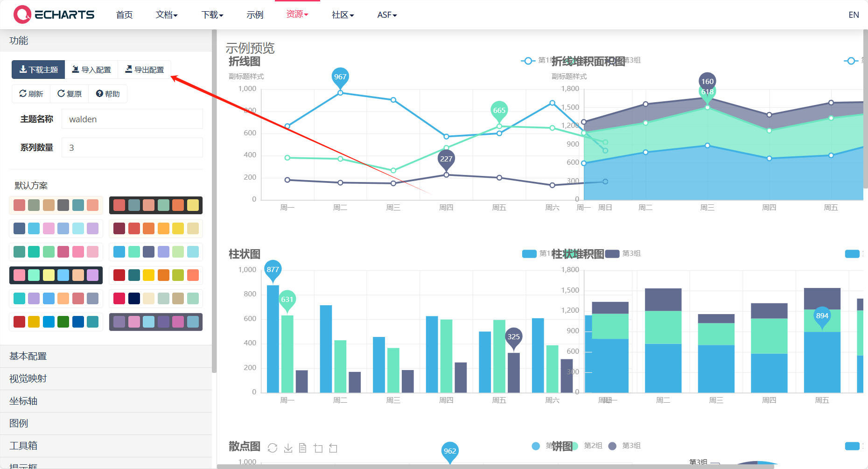The image size is (868, 469).
Task: Click the download image icon beside 散点图
Action: 288,448
